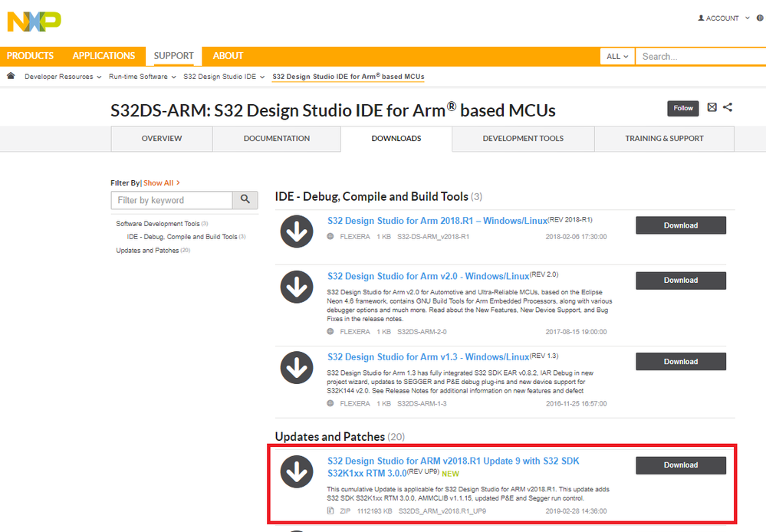The width and height of the screenshot is (766, 532).
Task: Download v2018.R1 Update 9 package
Action: coord(681,465)
